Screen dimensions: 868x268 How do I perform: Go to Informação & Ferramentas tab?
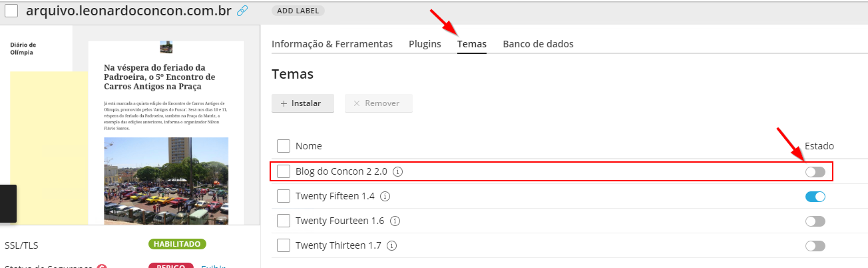[332, 44]
